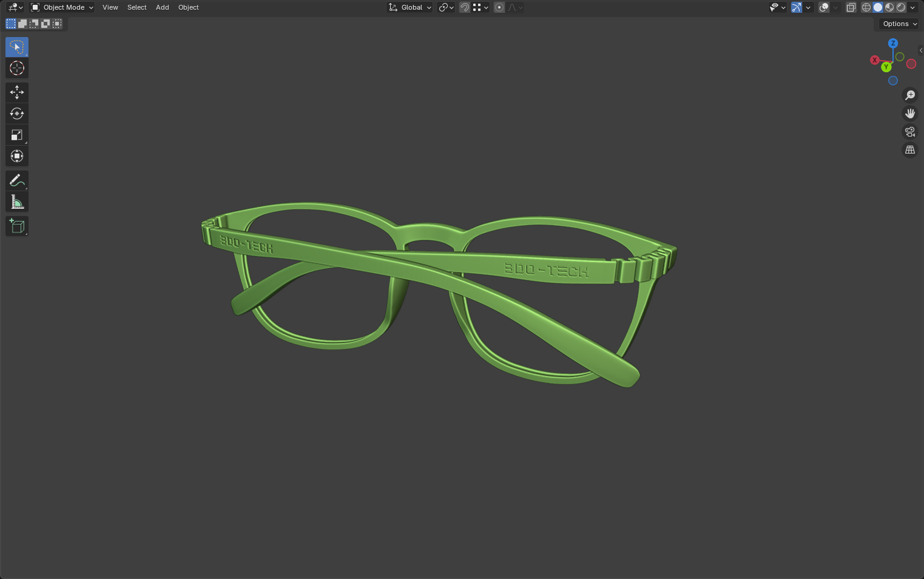This screenshot has height=579, width=924.
Task: Select the Cursor tool in the toolbar
Action: tap(16, 68)
